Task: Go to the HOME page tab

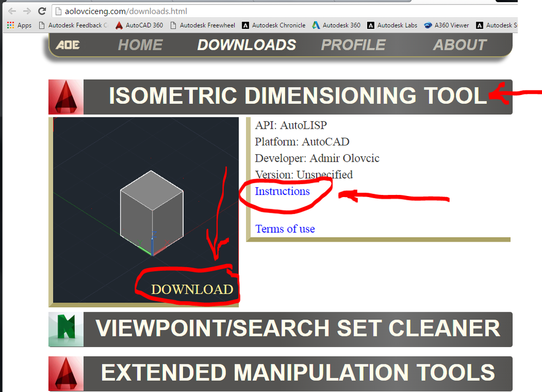Action: pos(140,45)
